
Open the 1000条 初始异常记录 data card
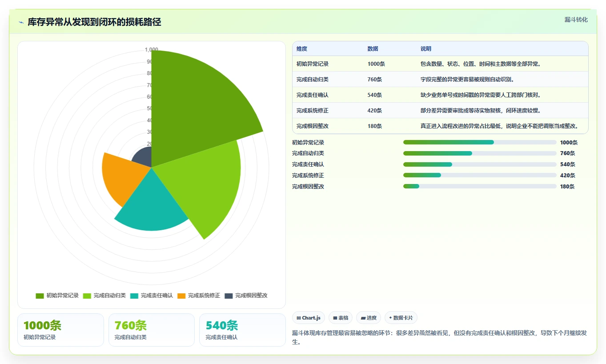(x=60, y=330)
